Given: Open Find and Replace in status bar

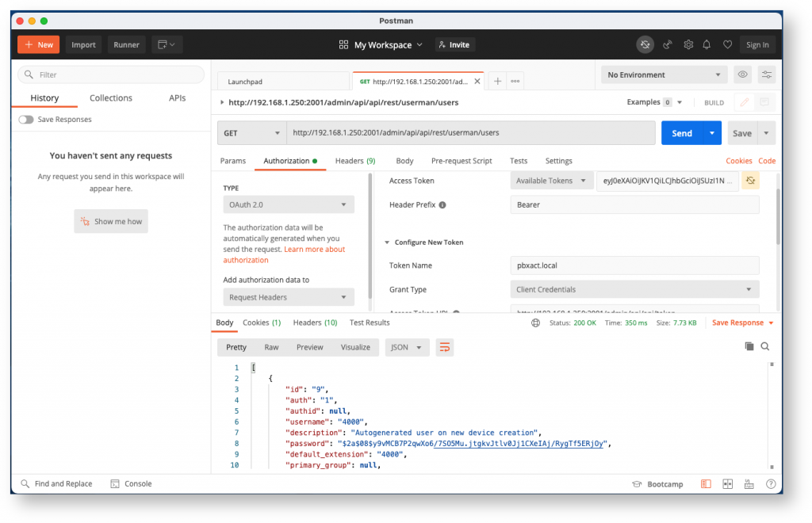Looking at the screenshot, I should pos(56,483).
